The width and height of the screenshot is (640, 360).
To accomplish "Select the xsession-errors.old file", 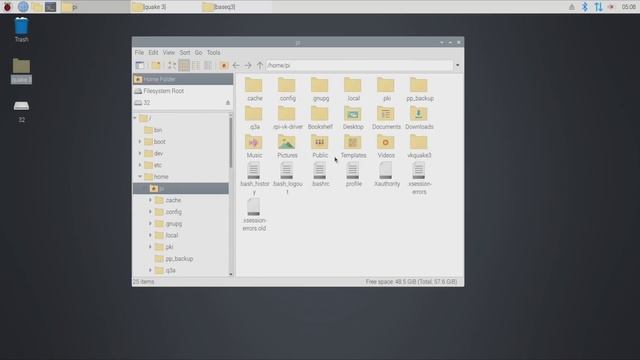I will (x=254, y=215).
